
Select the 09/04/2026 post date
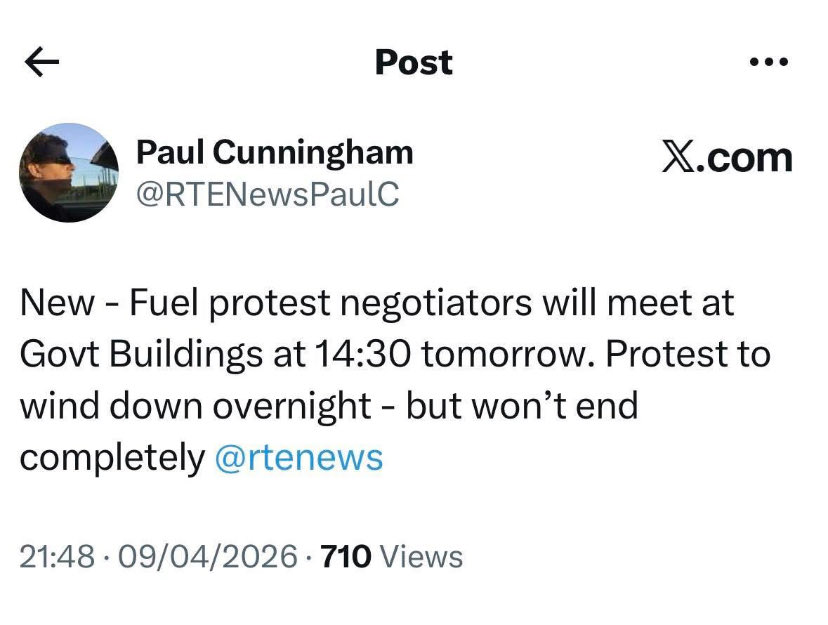tap(204, 556)
